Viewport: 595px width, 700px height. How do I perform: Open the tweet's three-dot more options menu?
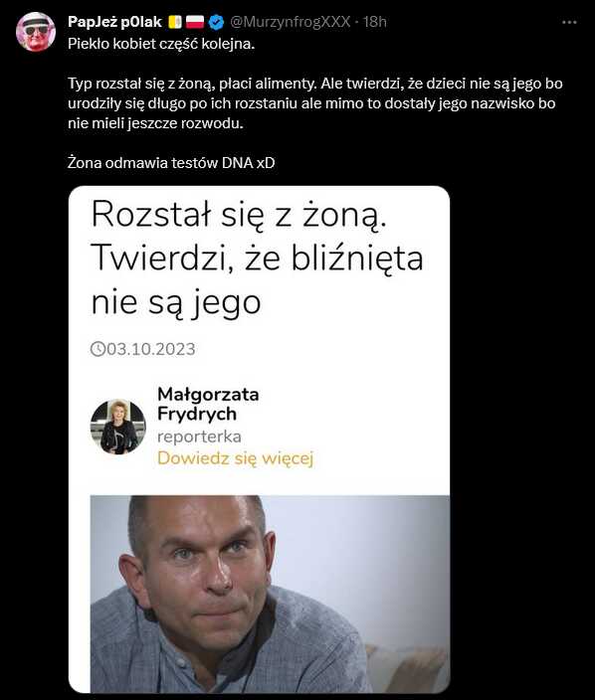tap(569, 22)
